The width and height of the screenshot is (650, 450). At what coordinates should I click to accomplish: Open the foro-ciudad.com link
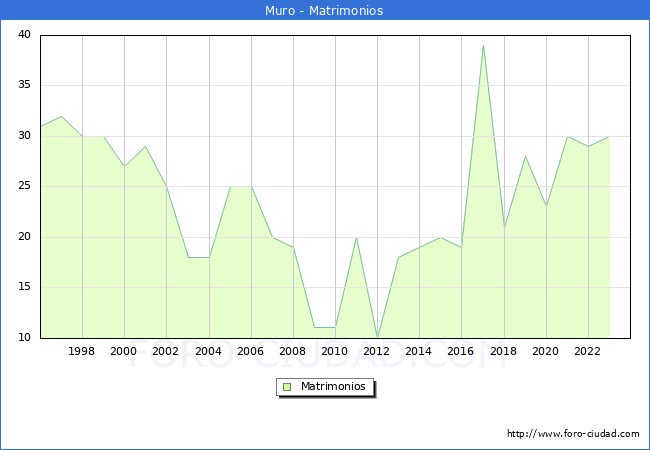(573, 434)
